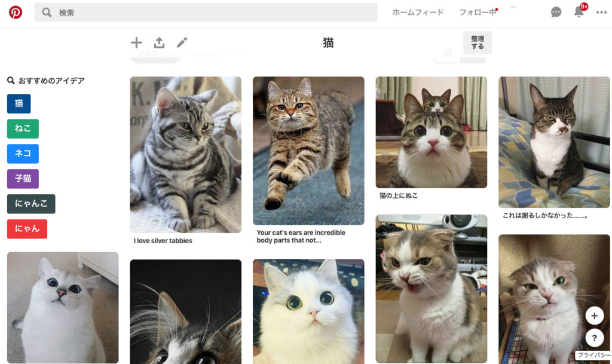Viewport: 612px width, 364px height.
Task: Edit the board with pencil icon
Action: (182, 42)
